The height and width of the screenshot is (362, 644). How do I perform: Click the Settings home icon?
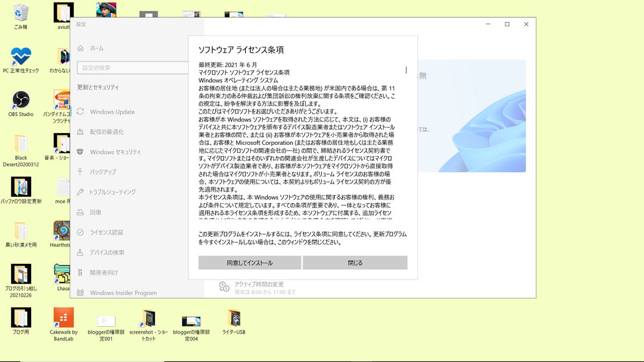(80, 48)
